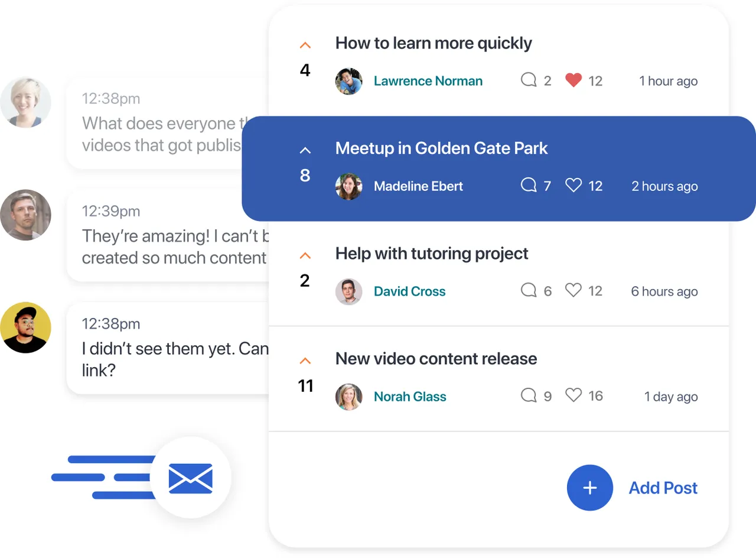756x558 pixels.
Task: Open Madeline Ebert's profile name
Action: coord(418,186)
